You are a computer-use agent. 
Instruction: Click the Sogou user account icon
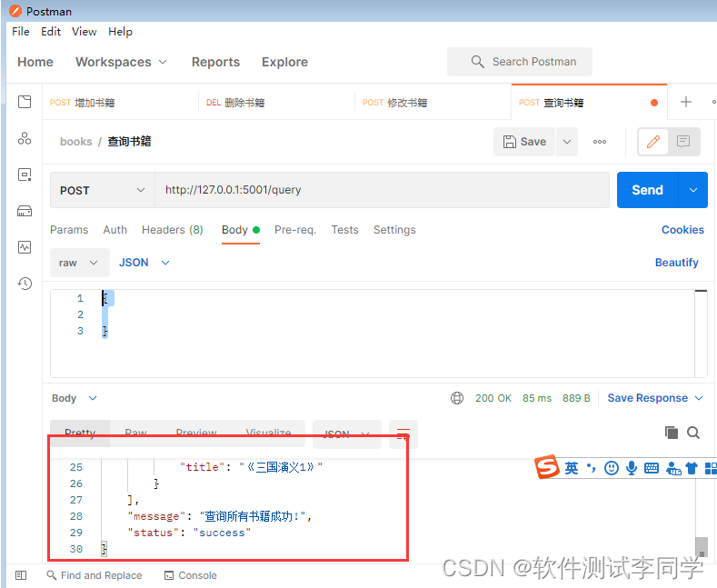(673, 468)
